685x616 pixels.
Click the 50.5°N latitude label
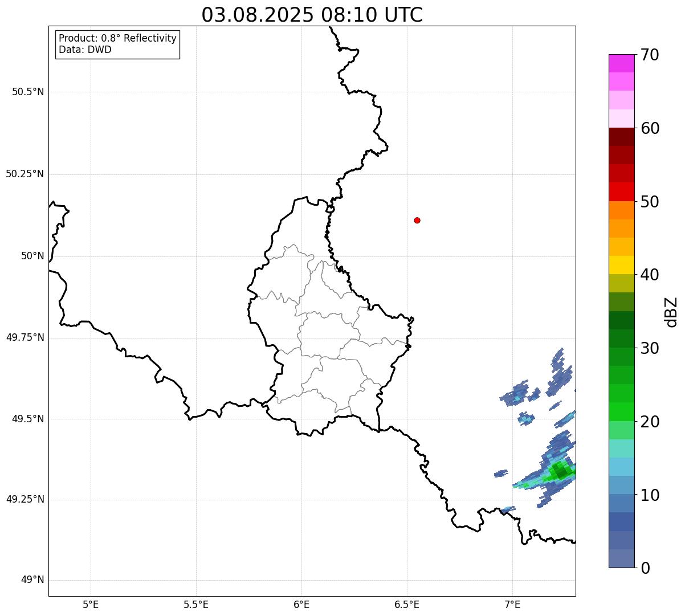(x=28, y=92)
